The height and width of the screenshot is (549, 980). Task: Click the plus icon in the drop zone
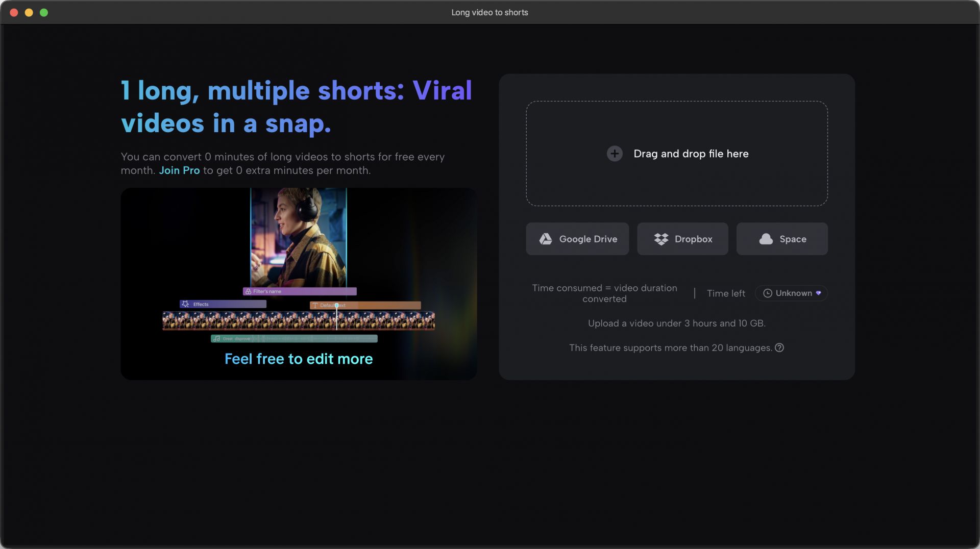tap(615, 154)
